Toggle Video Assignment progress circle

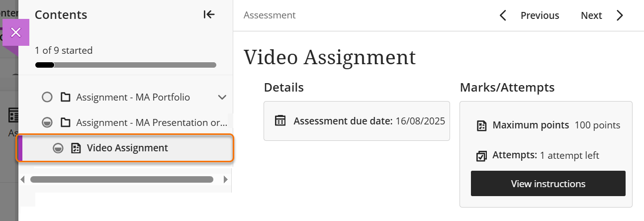[58, 148]
